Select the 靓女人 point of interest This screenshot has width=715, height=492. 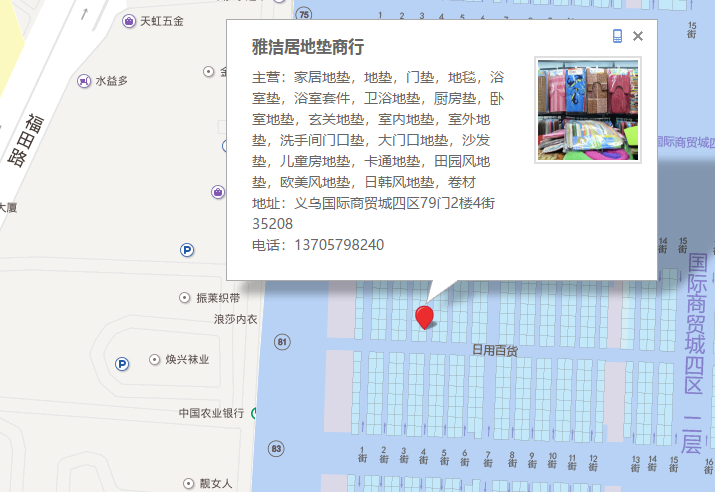pos(190,483)
